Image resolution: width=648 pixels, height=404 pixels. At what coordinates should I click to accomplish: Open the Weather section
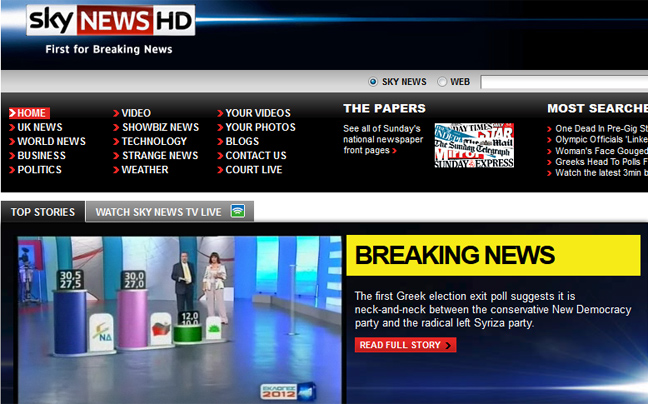point(144,169)
